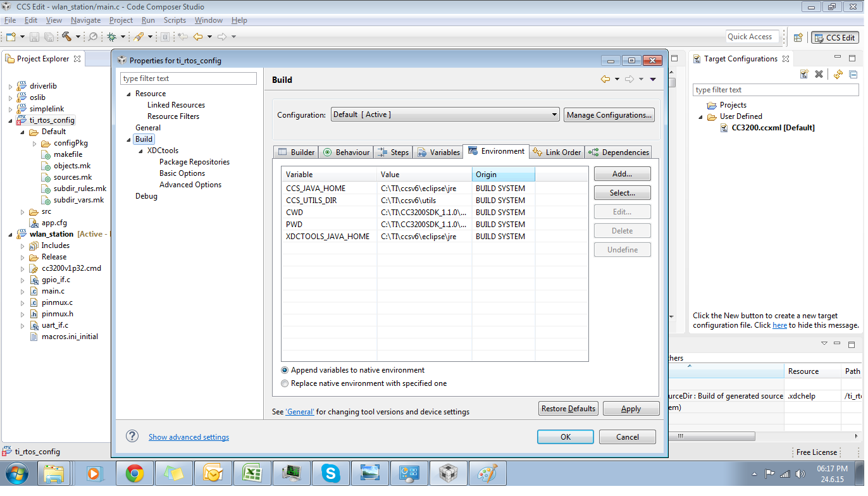Collapse the Build tree node in dialog
Viewport: 868px width, 496px height.
pos(128,139)
